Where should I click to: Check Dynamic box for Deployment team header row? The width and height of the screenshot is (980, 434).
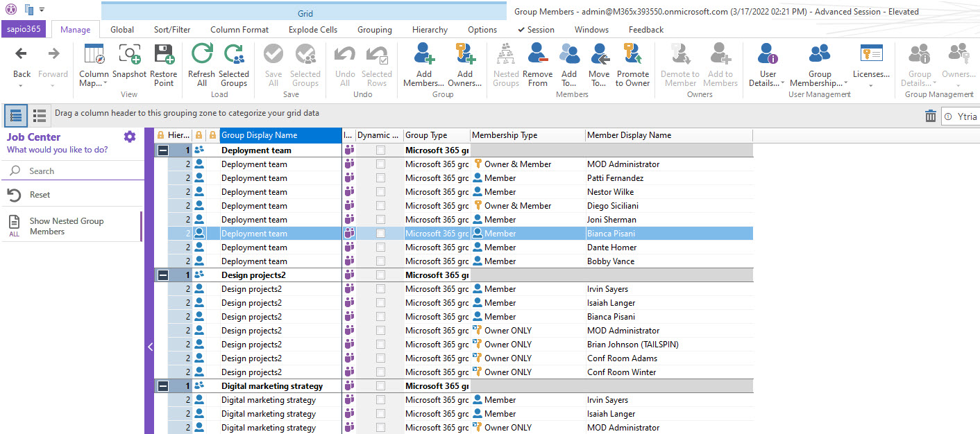pos(380,150)
